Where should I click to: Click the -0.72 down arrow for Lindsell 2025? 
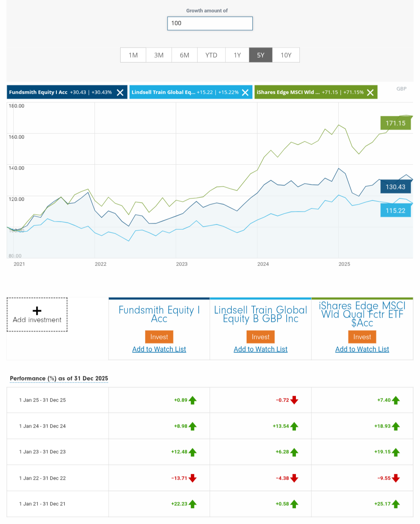click(294, 400)
